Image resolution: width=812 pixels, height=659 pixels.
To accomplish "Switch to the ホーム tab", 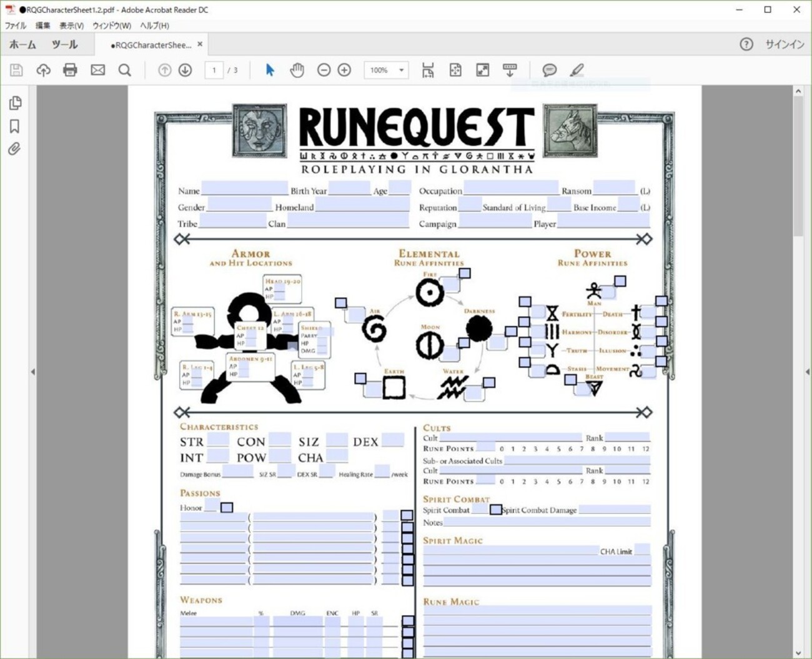I will click(x=22, y=44).
